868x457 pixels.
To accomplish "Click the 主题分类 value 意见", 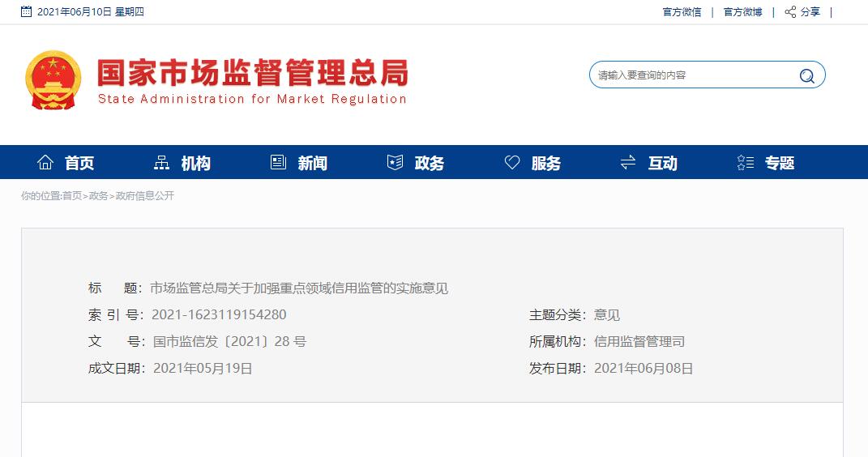I will click(607, 315).
